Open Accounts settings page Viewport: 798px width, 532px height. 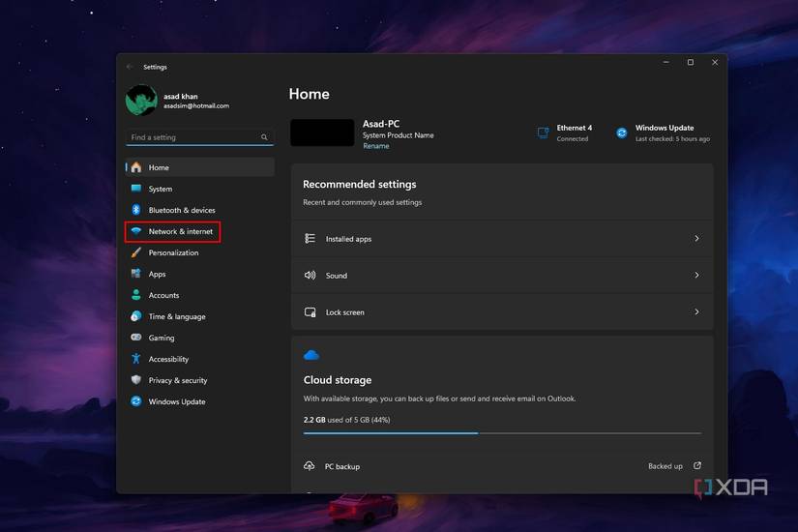[x=200, y=295]
